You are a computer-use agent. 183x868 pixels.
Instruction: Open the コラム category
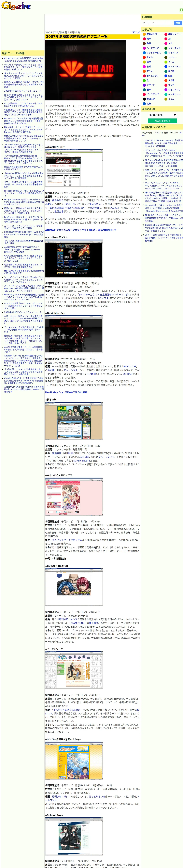(x=171, y=99)
